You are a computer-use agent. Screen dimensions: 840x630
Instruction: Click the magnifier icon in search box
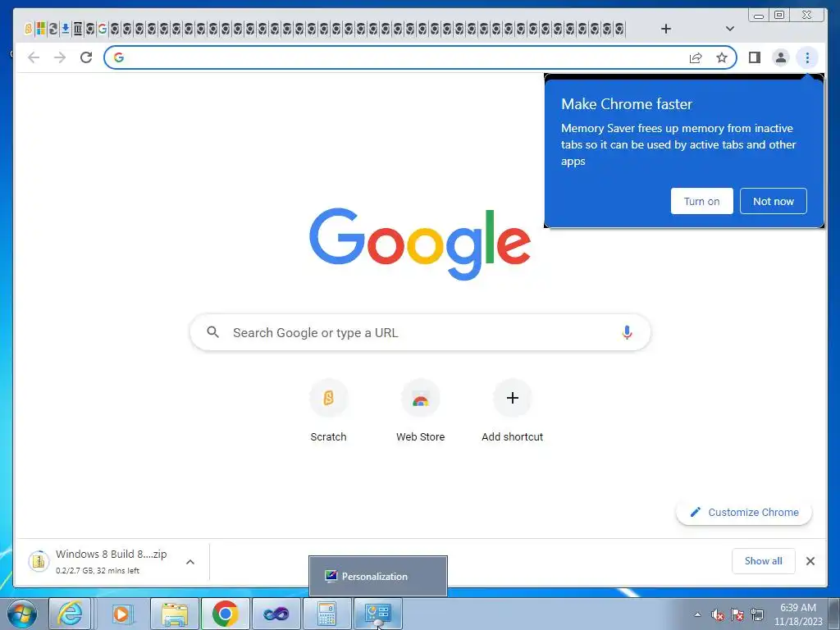[x=212, y=332]
